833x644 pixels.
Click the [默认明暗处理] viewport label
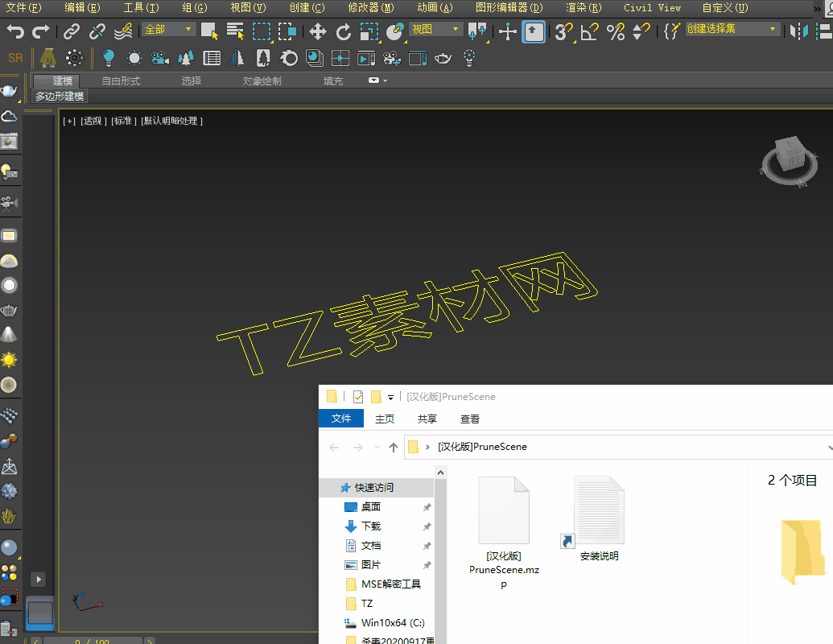coord(171,121)
